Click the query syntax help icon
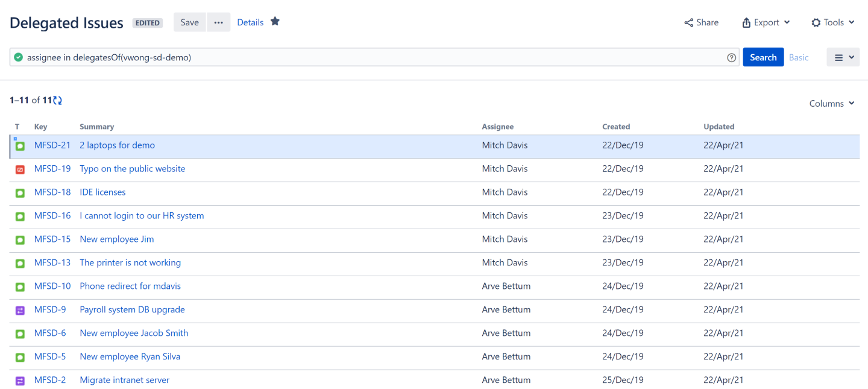 coord(731,58)
